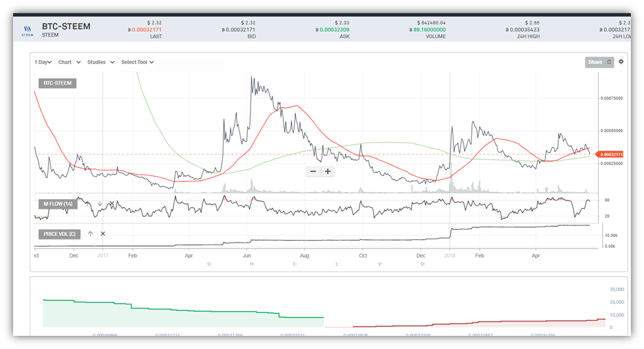Open the Chart type dropdown
This screenshot has width=644, height=349.
(70, 62)
